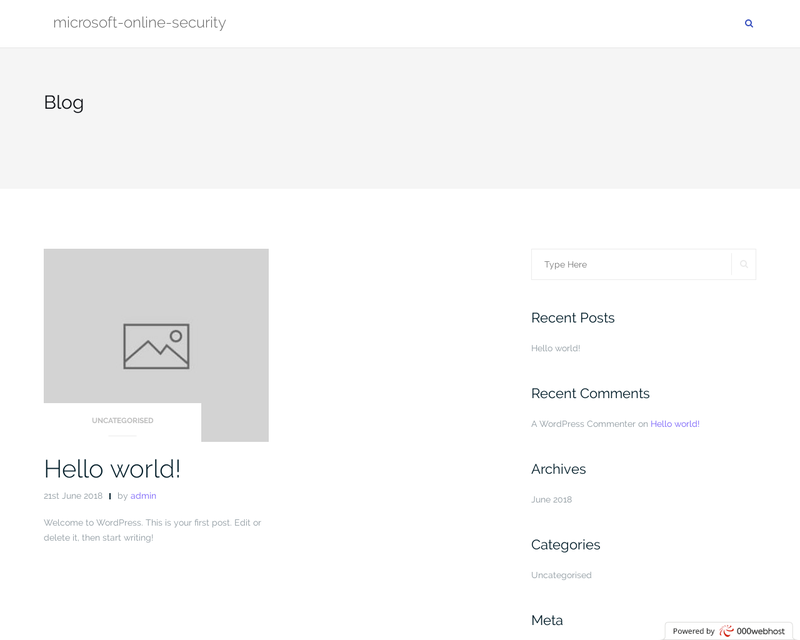The image size is (800, 640).
Task: Select the UNCATEGORISED label on the post
Action: tap(122, 421)
